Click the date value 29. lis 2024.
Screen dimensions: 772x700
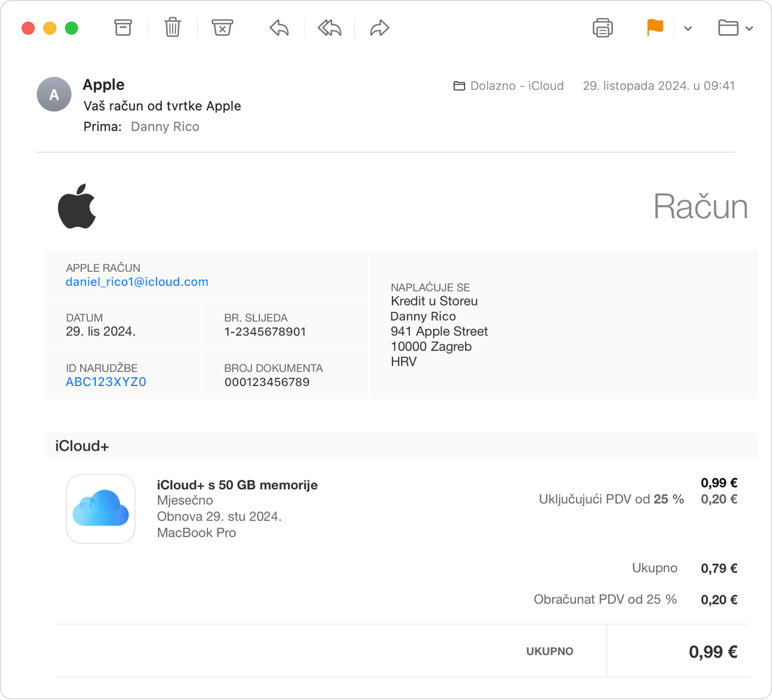pos(101,332)
